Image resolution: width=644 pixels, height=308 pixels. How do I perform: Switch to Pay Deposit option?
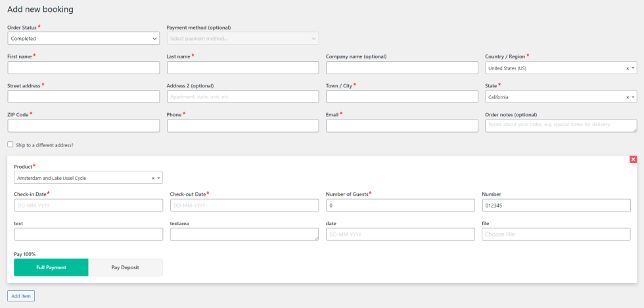(x=125, y=267)
